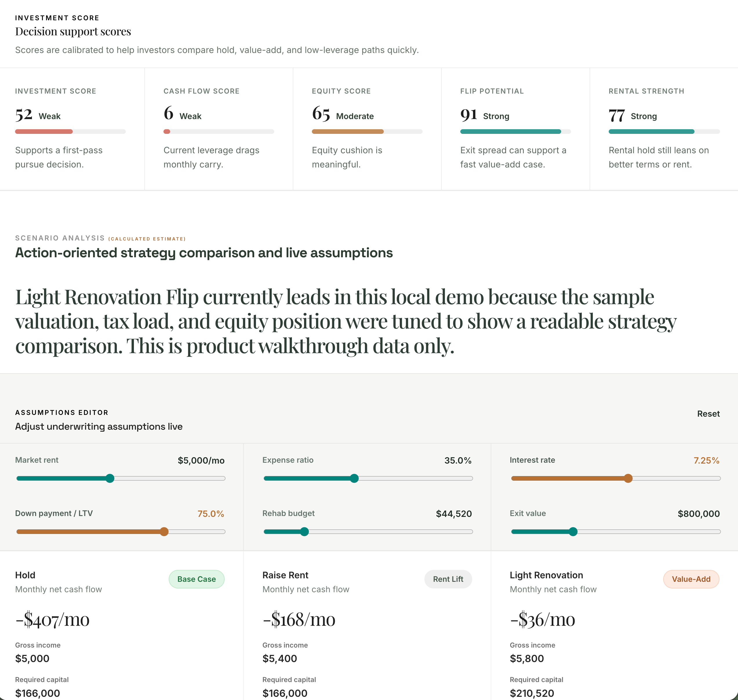The height and width of the screenshot is (700, 738).
Task: Click the Interest rate slider handle
Action: coord(628,478)
